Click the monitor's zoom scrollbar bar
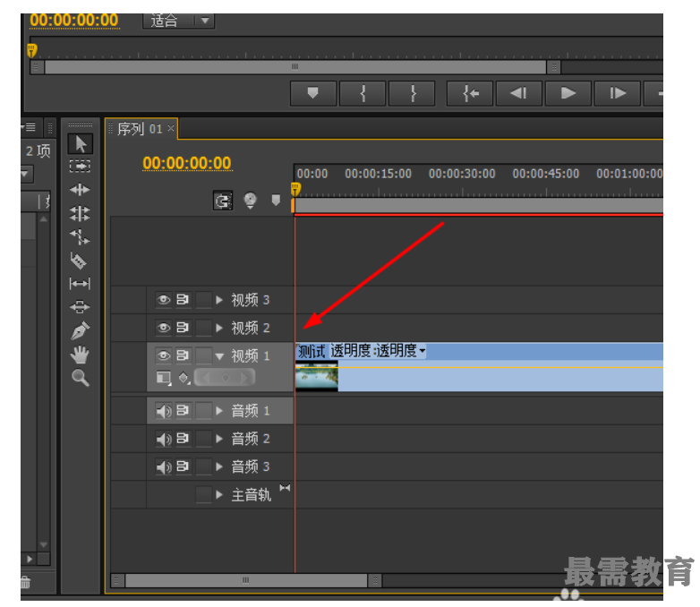This screenshot has width=700, height=607. tap(295, 67)
